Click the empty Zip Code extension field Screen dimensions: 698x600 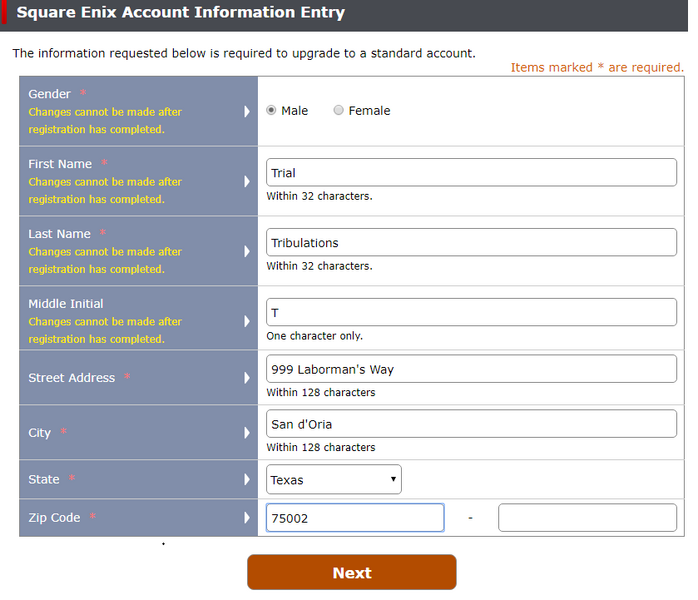(x=588, y=518)
